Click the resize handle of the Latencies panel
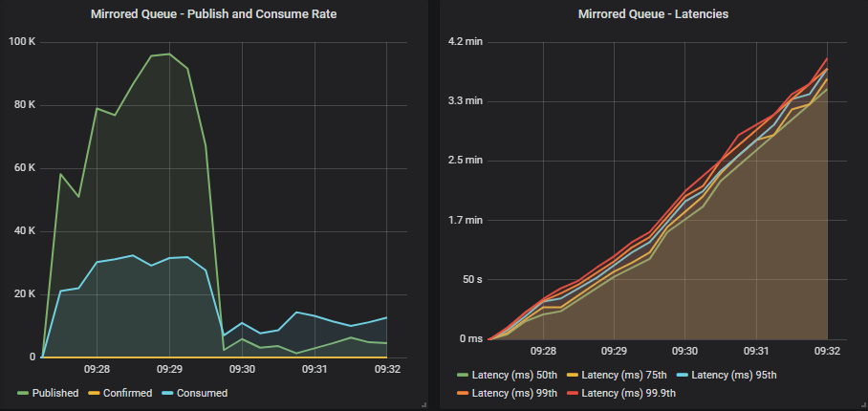Viewport: 868px width, 411px height. (860, 405)
